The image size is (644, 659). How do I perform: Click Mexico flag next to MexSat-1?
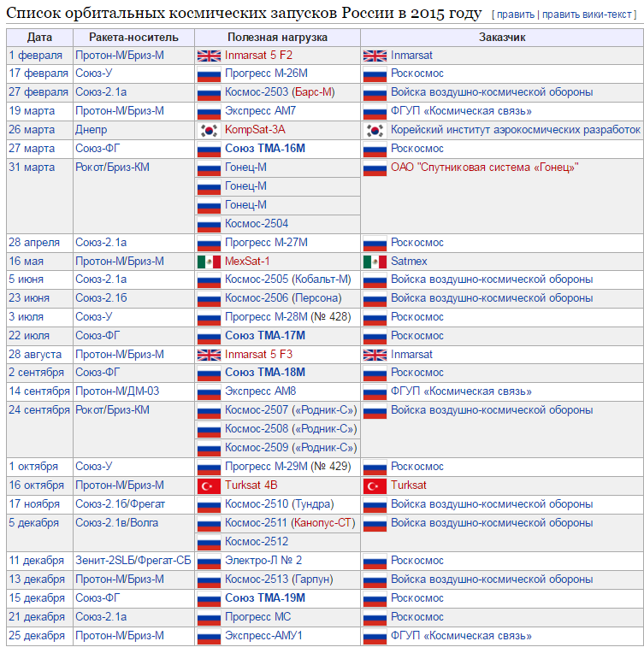pyautogui.click(x=209, y=262)
